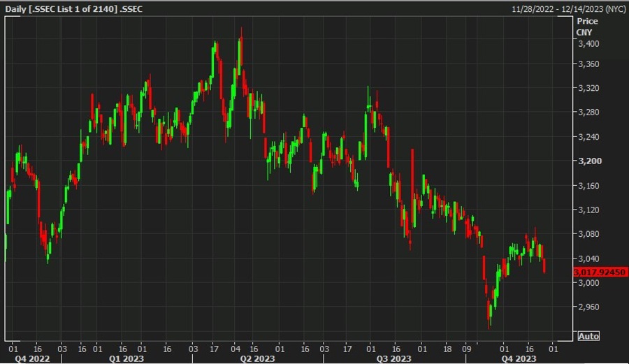Viewport: 629px width, 364px height.
Task: Click the 'Q3 2023' quarter label
Action: pos(393,358)
